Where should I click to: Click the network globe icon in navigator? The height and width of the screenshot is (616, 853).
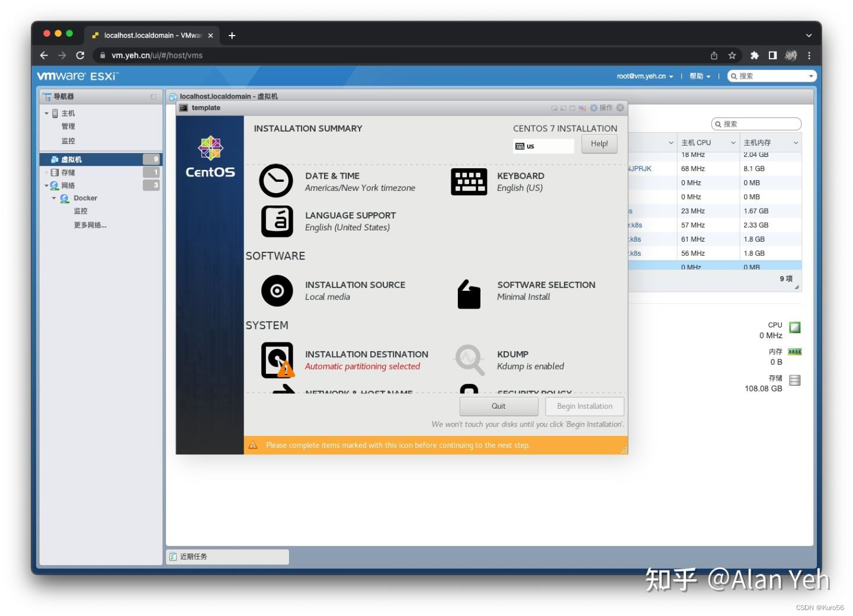point(54,185)
